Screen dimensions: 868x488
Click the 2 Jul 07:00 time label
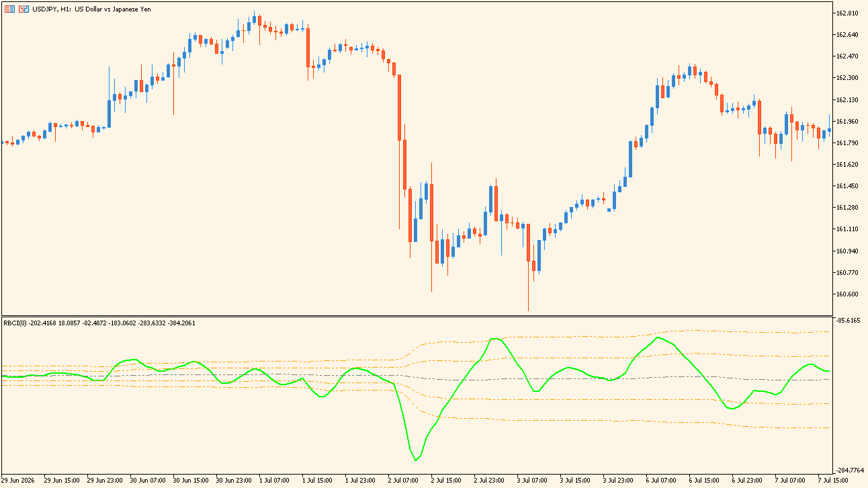pos(404,481)
